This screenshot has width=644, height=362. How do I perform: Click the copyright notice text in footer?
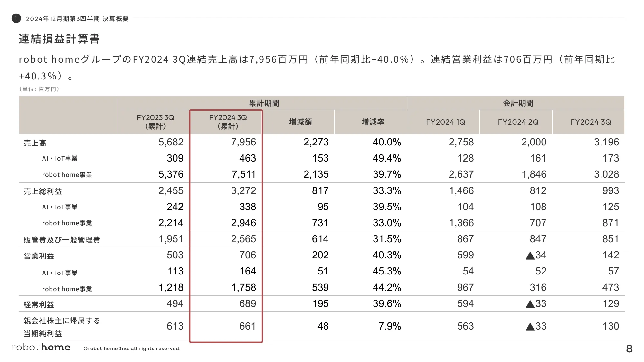point(132,349)
